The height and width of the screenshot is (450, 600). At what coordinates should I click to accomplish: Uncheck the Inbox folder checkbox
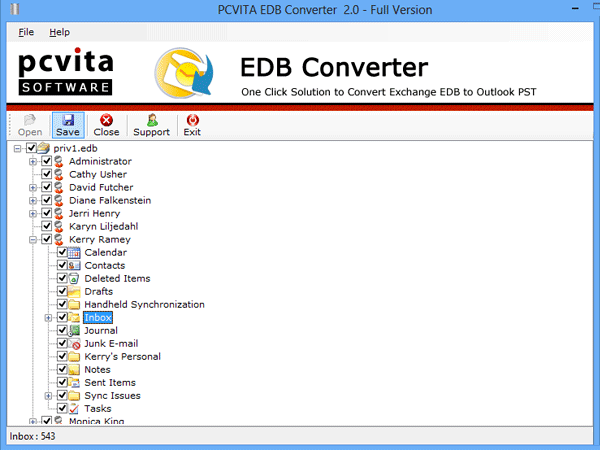tap(62, 317)
